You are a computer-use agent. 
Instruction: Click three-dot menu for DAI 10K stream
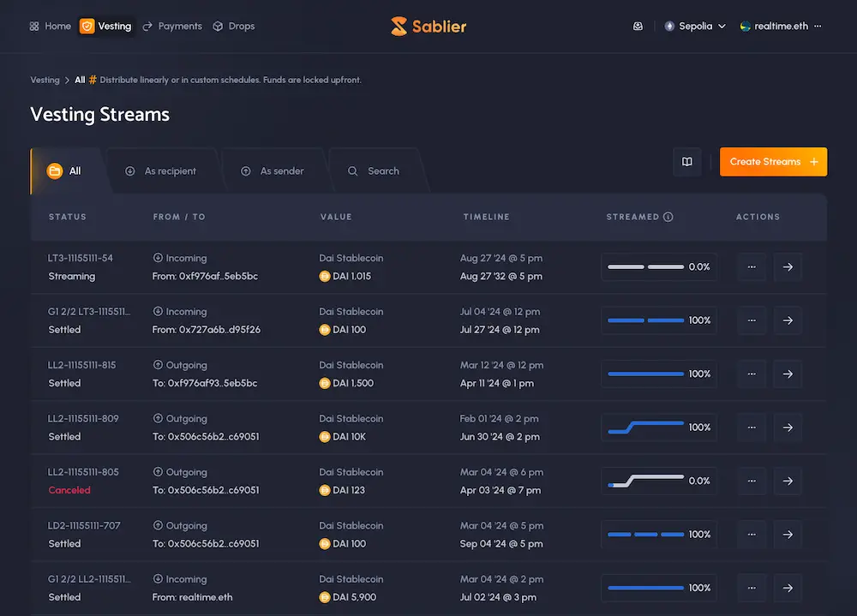point(752,428)
